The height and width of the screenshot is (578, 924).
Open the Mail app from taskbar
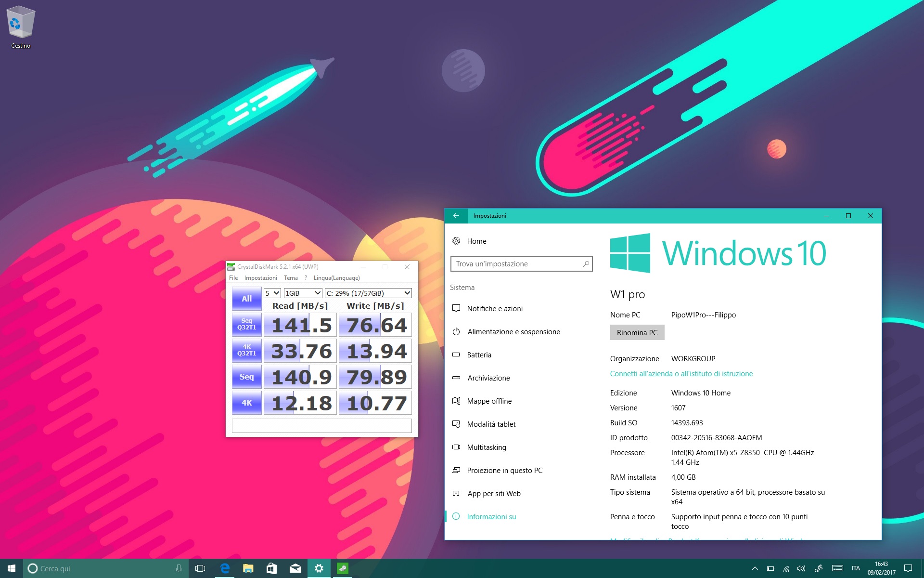click(x=295, y=568)
